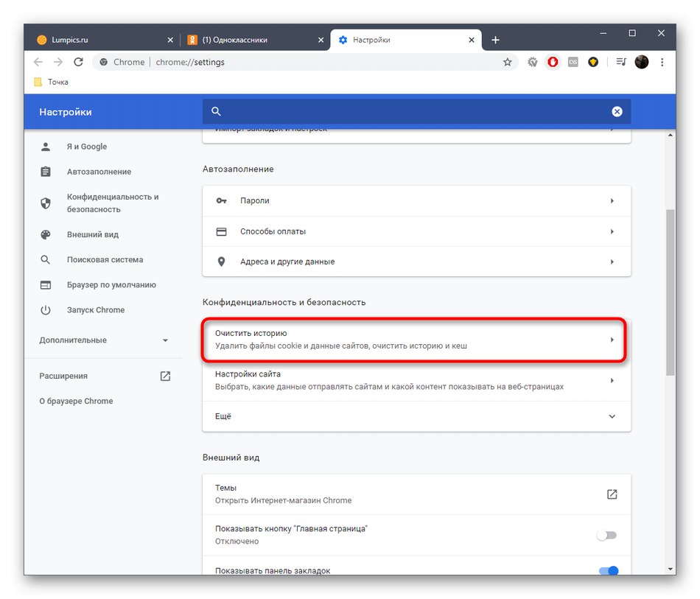Open Я и Google in sidebar
700x599 pixels.
click(x=87, y=147)
